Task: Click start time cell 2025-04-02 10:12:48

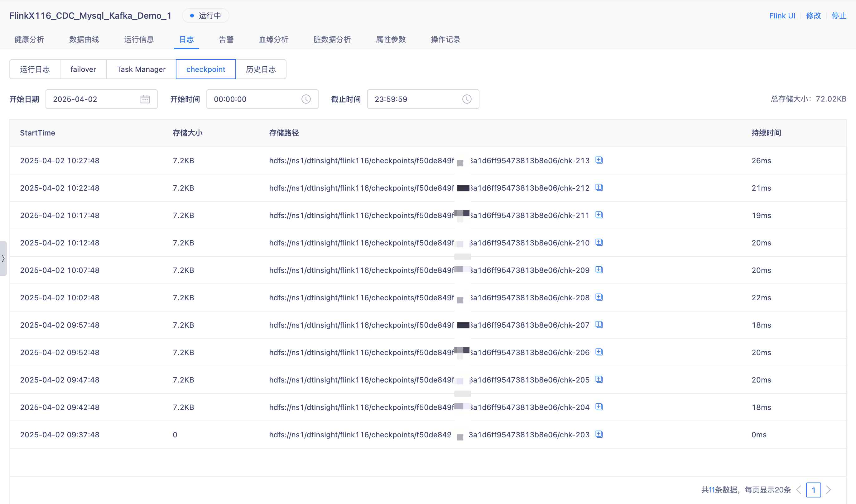Action: click(60, 243)
